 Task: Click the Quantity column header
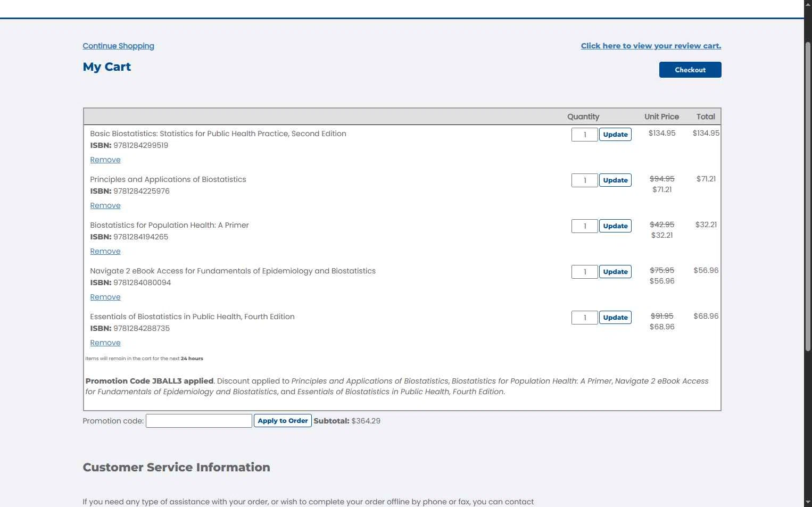point(583,117)
